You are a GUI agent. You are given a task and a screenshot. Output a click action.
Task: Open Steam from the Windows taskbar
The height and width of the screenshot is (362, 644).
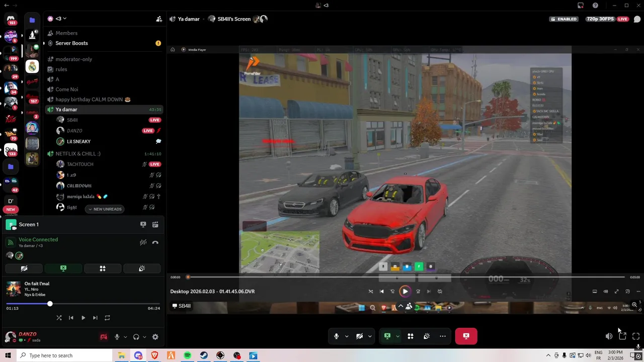204,355
